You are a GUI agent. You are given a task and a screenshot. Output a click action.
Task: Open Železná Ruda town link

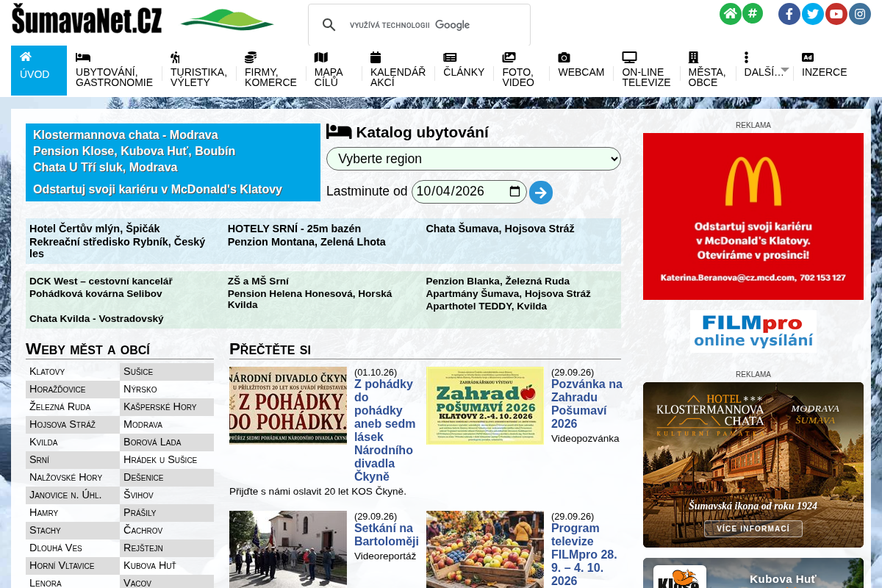tap(60, 407)
